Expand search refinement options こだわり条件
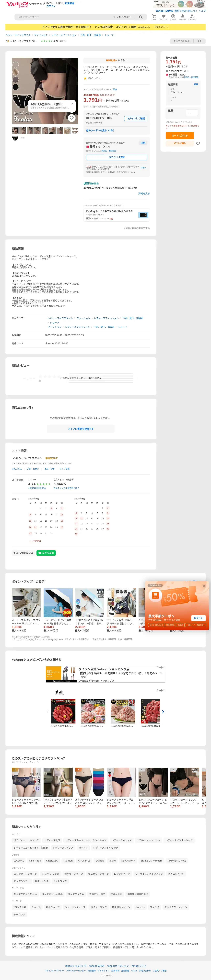 coord(122,17)
